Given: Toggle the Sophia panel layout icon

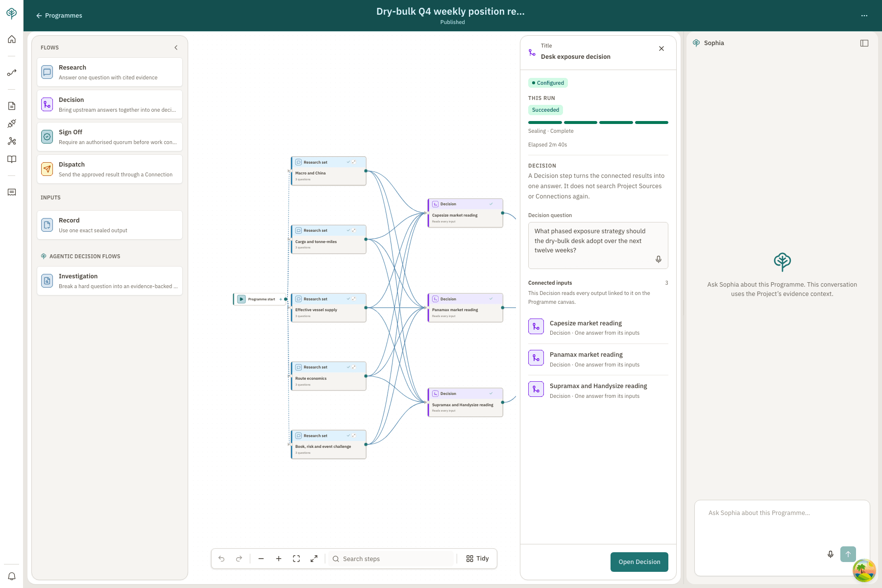Looking at the screenshot, I should [x=864, y=43].
